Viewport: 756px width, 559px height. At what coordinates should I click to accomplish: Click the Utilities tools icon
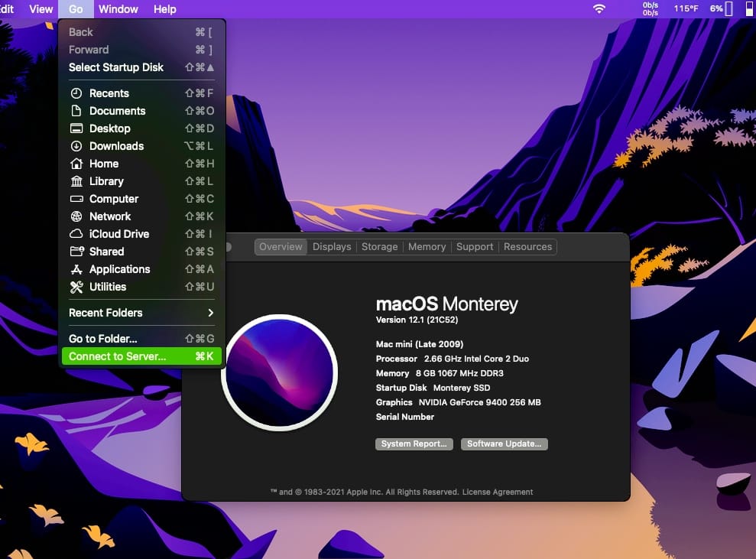[x=76, y=287]
